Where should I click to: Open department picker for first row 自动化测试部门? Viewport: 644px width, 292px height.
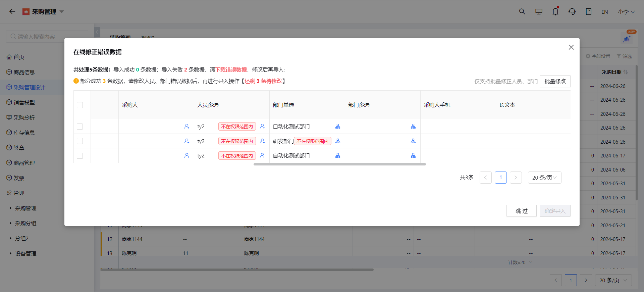coord(338,126)
